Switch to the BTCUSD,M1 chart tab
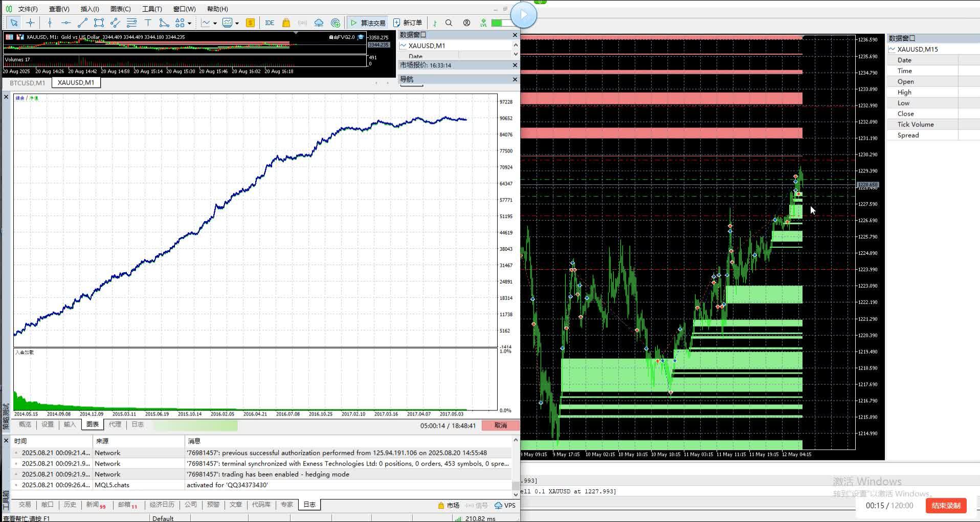980x522 pixels. point(27,82)
